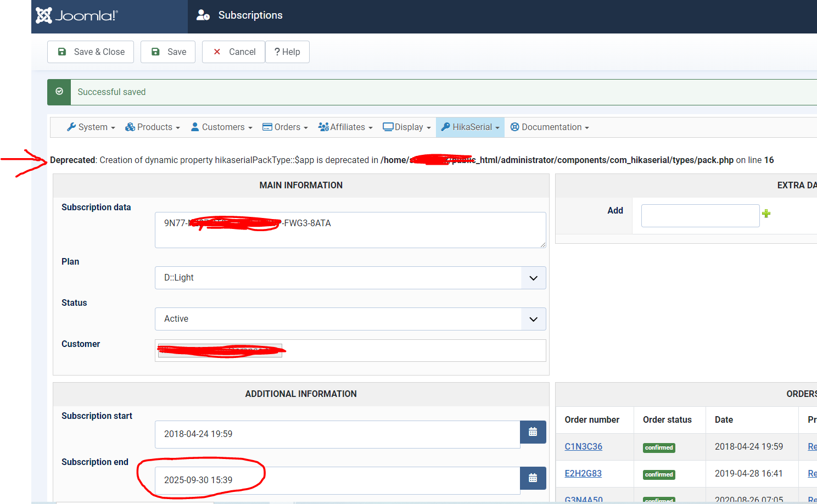
Task: Expand the Plan dropdown showing D::Light
Action: click(x=350, y=278)
